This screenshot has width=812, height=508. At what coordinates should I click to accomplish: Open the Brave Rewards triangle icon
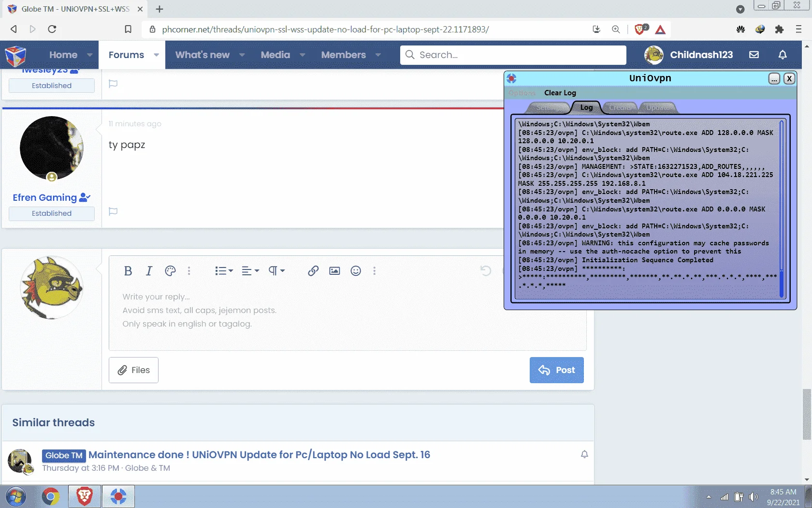pyautogui.click(x=660, y=30)
